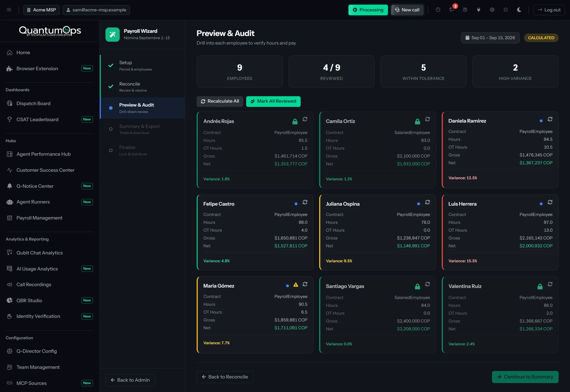Screen dimensions: 570x392
Task: Open Payroll Management in the sidebar
Action: coord(49,218)
